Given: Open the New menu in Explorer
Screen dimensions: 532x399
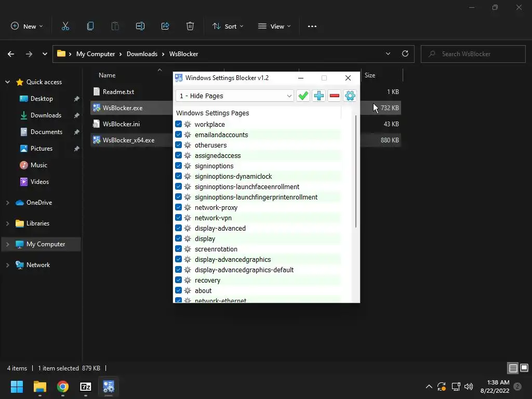Looking at the screenshot, I should click(x=27, y=26).
